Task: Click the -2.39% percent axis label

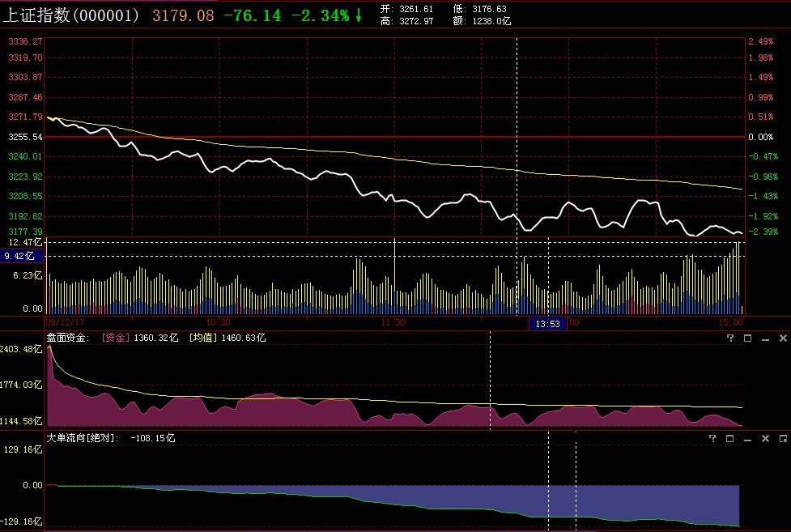Action: click(x=763, y=231)
